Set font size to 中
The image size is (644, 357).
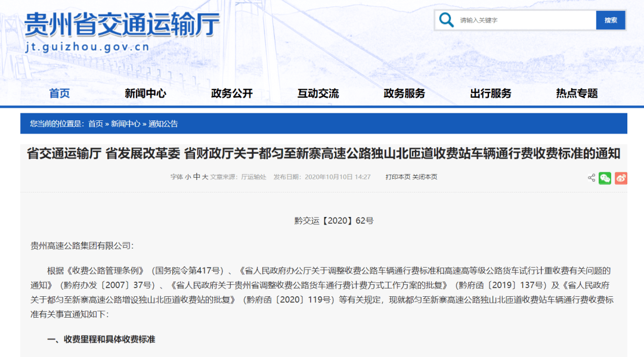[196, 177]
